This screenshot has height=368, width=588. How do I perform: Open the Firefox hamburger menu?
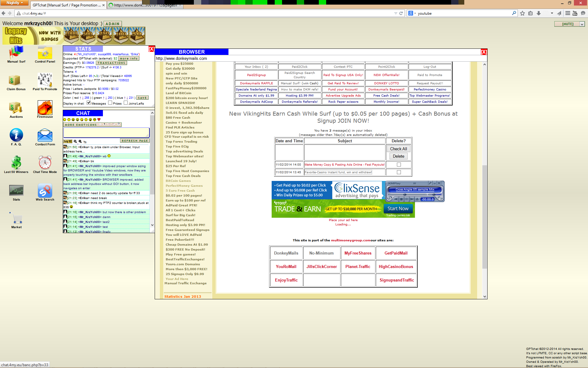point(567,13)
